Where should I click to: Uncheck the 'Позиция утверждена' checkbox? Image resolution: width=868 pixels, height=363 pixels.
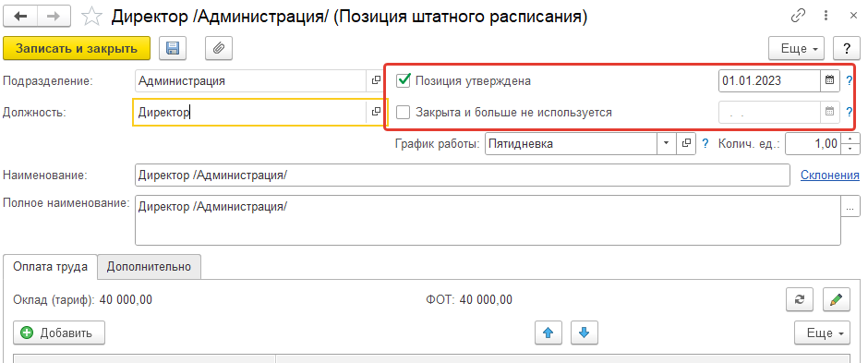pos(404,80)
